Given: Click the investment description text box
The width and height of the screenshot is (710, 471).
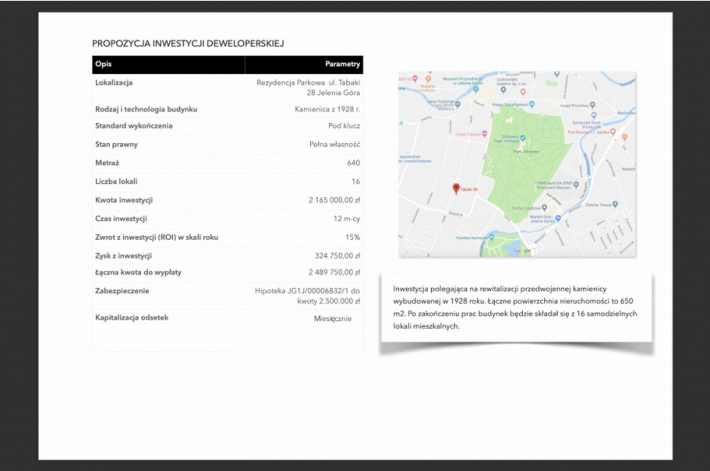Looking at the screenshot, I should pyautogui.click(x=515, y=307).
